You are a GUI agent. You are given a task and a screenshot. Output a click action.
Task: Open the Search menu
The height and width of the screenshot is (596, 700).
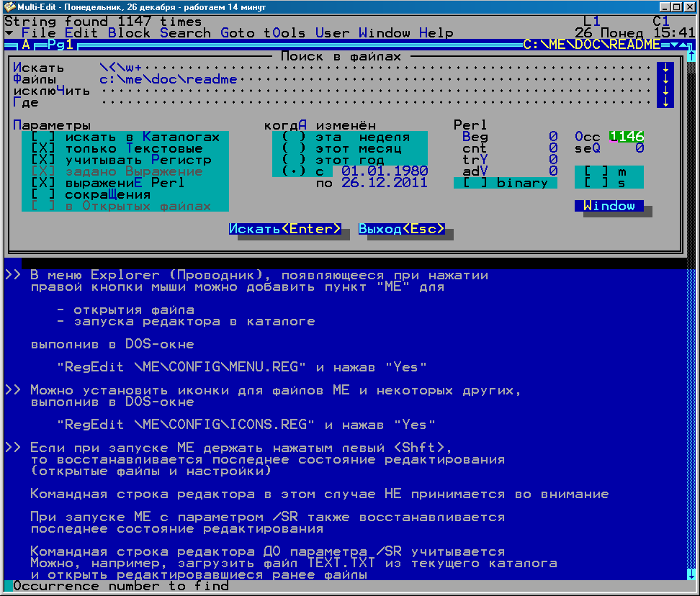click(x=185, y=33)
